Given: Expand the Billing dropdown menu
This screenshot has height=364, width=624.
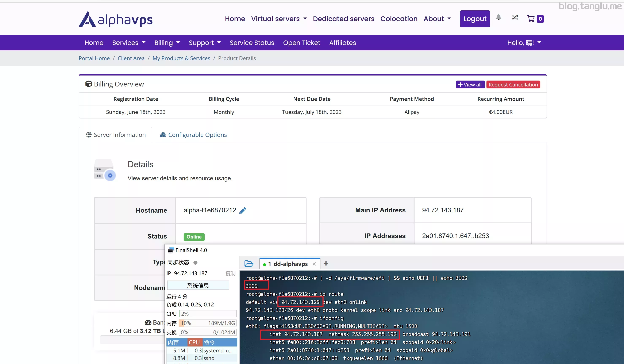Looking at the screenshot, I should click(167, 43).
